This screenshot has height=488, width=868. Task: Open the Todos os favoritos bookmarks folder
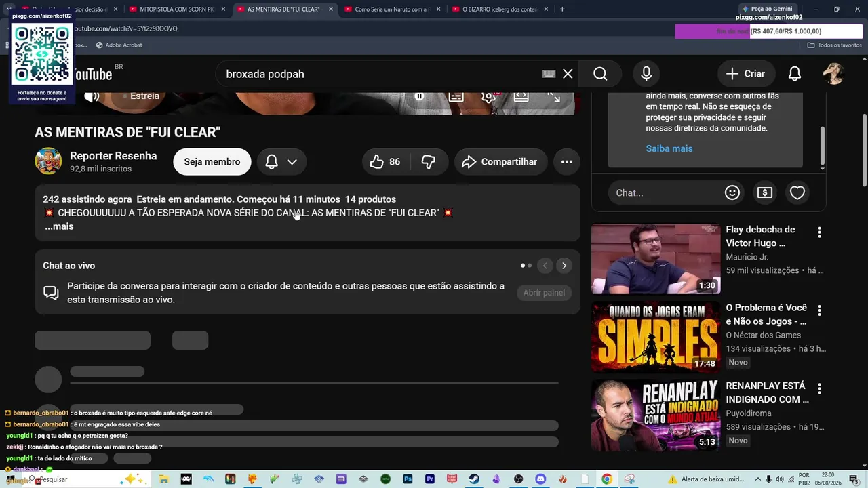coord(835,45)
